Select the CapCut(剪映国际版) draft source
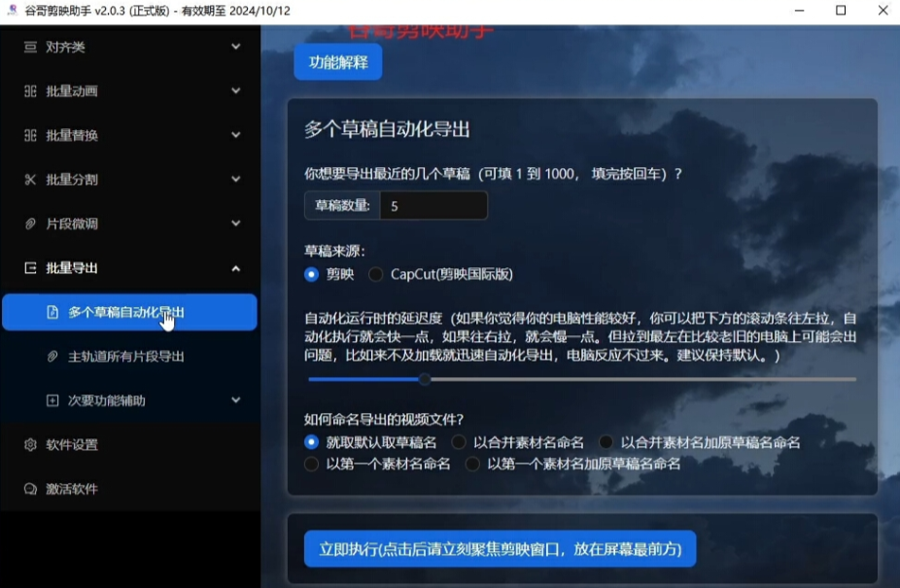Image resolution: width=900 pixels, height=588 pixels. [376, 274]
